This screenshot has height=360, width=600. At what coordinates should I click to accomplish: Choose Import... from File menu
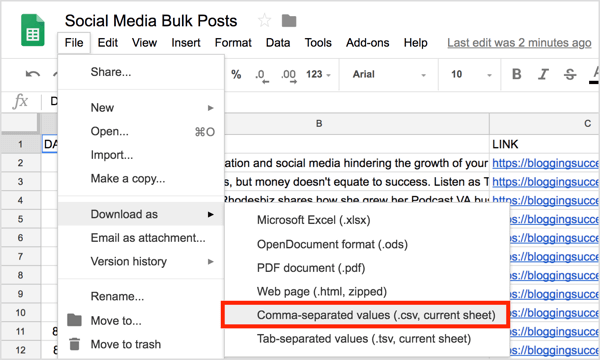[141, 155]
